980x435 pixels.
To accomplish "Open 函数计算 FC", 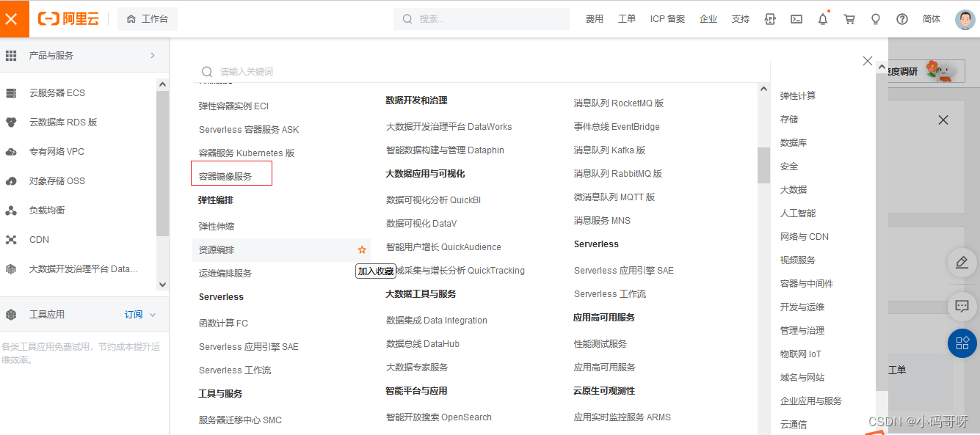I will click(223, 323).
